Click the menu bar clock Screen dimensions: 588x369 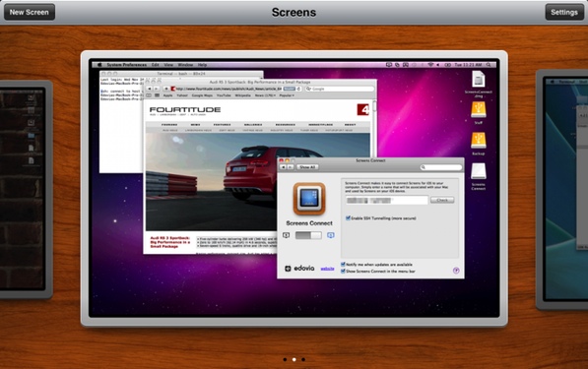(468, 65)
